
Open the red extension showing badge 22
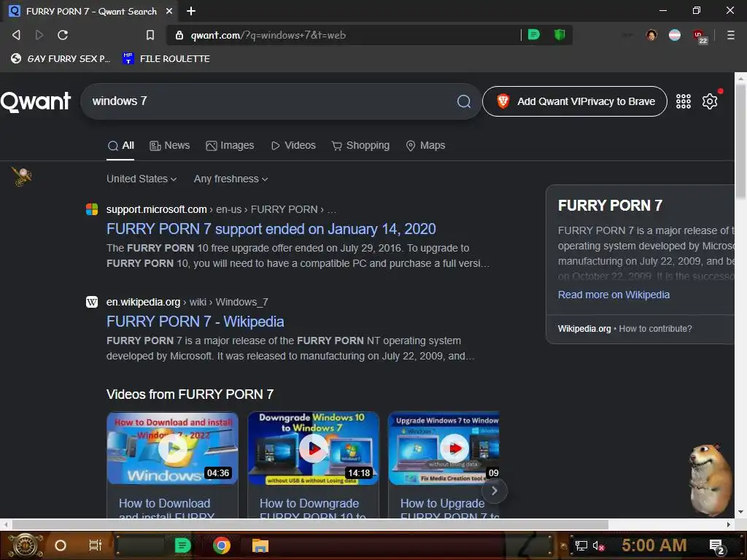coord(700,36)
